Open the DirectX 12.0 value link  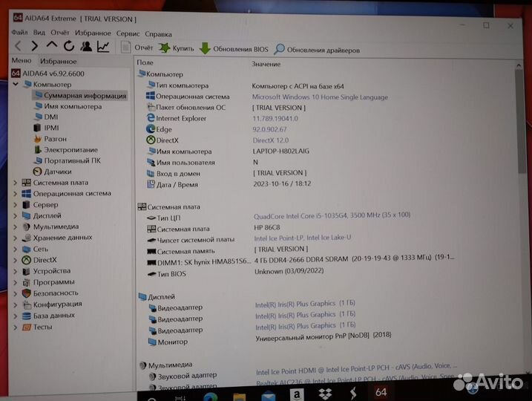pyautogui.click(x=270, y=140)
